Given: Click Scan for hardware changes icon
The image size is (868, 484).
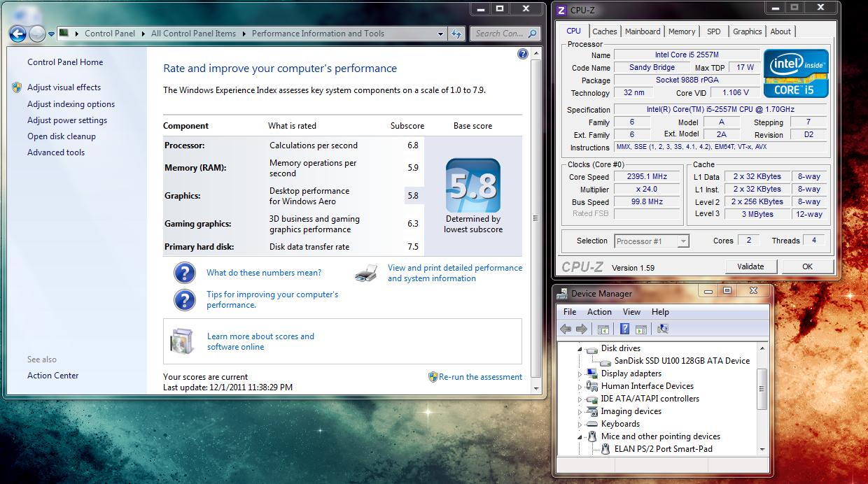Looking at the screenshot, I should (x=663, y=329).
